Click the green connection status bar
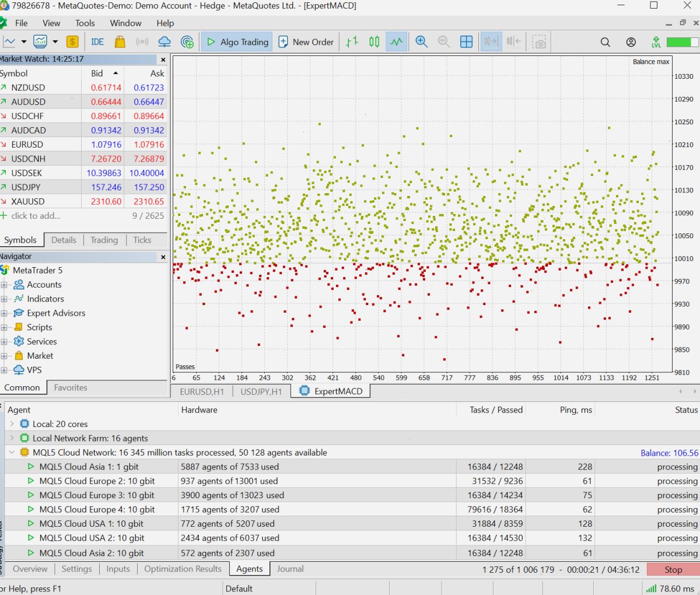This screenshot has height=595, width=700. [x=682, y=42]
